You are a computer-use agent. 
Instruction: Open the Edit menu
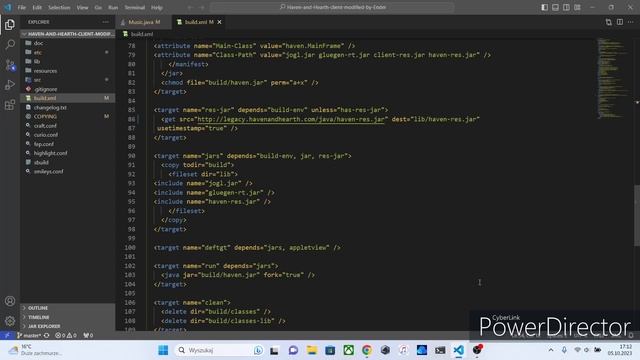pyautogui.click(x=37, y=7)
